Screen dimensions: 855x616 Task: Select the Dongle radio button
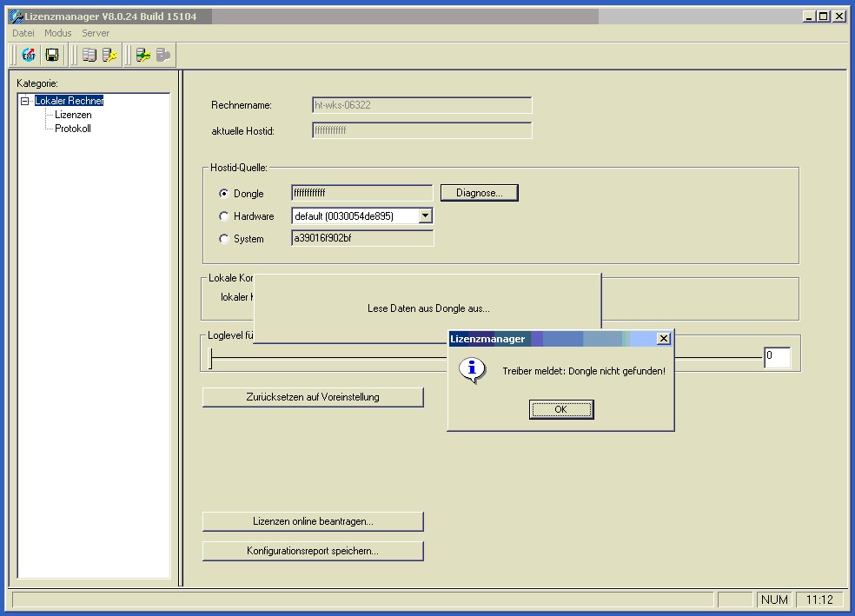(223, 194)
